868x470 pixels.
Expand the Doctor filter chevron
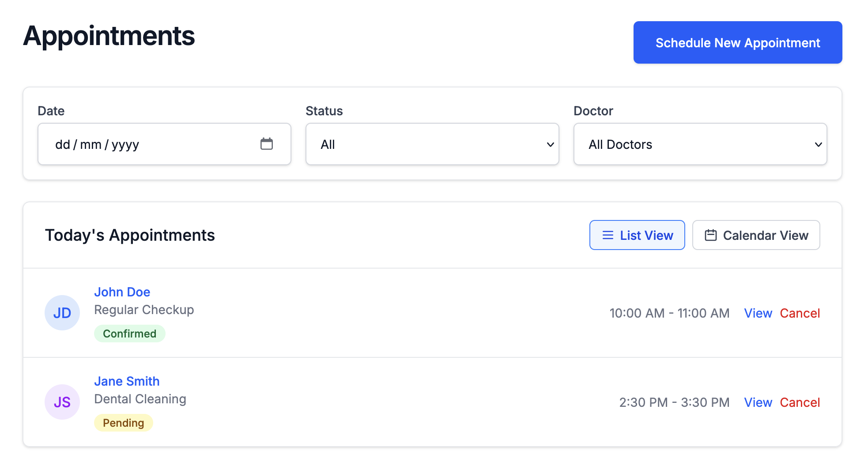coord(819,144)
